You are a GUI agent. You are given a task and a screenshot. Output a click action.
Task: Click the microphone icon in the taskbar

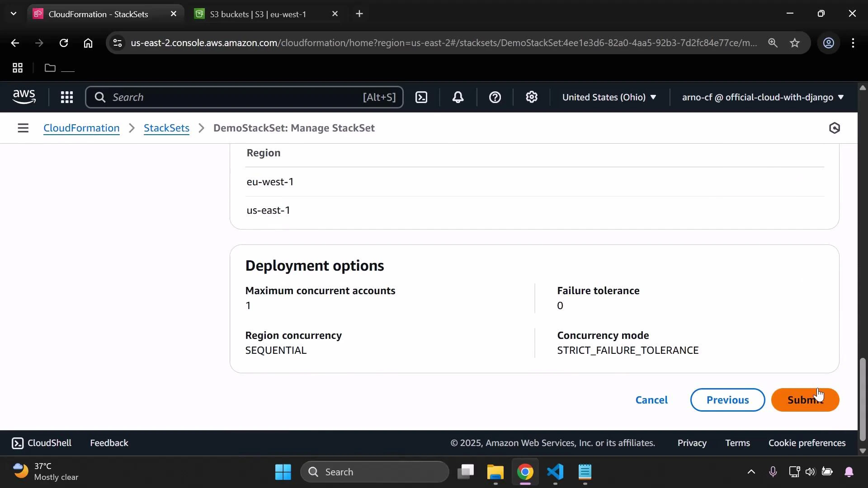point(773,472)
